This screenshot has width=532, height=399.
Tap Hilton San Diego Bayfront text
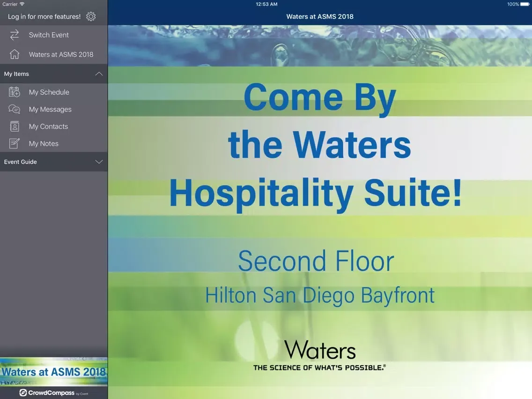pyautogui.click(x=320, y=295)
